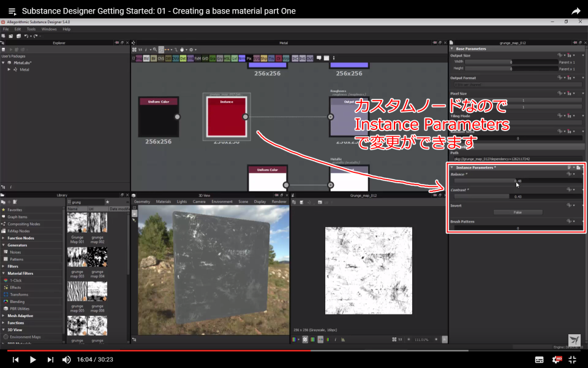Select the red Instance node

(227, 117)
